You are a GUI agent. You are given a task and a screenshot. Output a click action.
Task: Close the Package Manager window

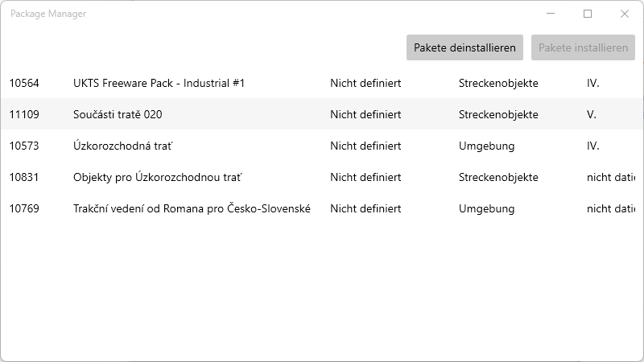(625, 14)
